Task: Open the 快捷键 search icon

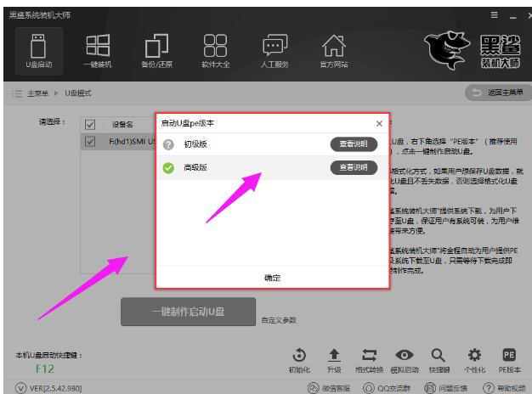Action: (x=439, y=360)
